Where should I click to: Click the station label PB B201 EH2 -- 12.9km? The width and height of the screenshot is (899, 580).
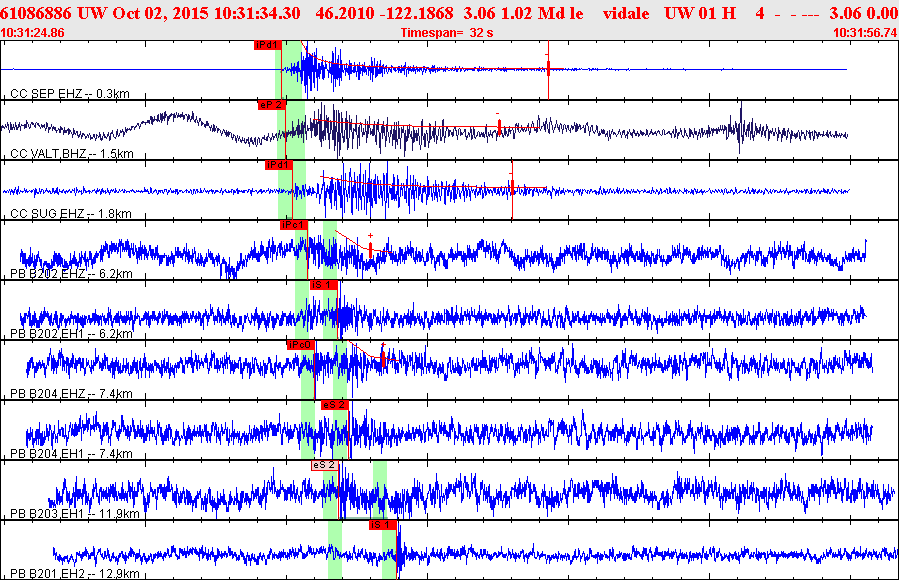[x=75, y=574]
